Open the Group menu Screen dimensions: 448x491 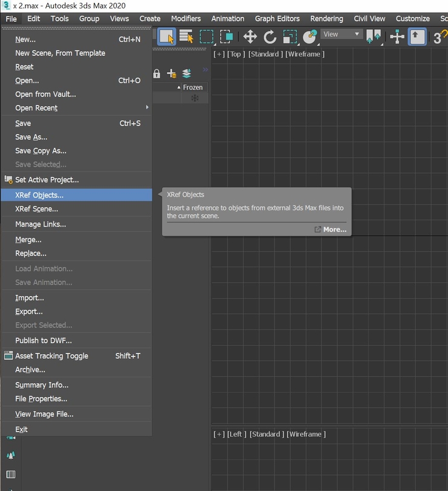(89, 19)
